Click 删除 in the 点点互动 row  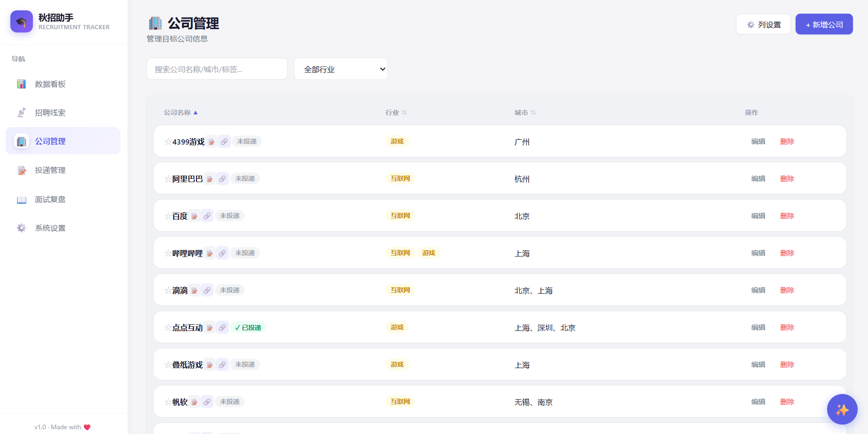787,327
